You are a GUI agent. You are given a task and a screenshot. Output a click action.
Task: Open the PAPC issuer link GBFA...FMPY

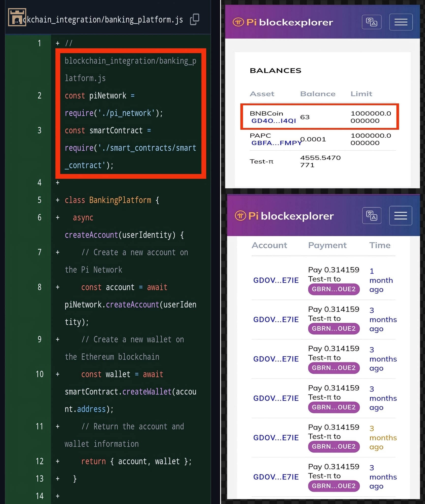[276, 143]
